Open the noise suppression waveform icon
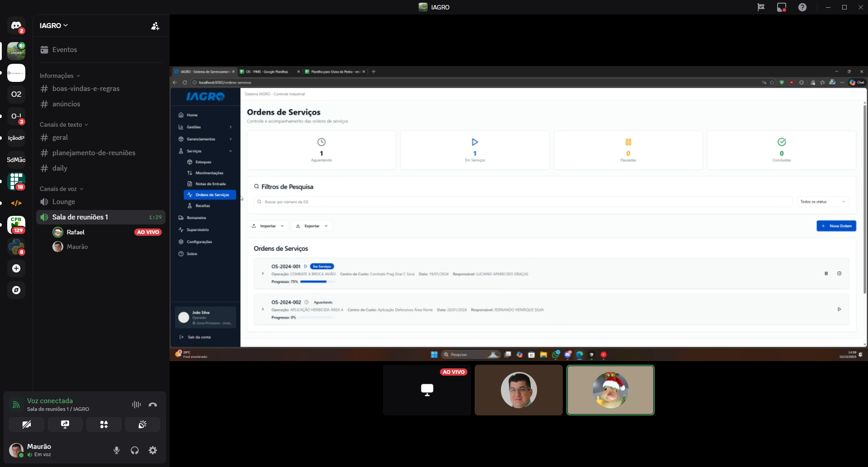This screenshot has height=467, width=868. pos(136,405)
